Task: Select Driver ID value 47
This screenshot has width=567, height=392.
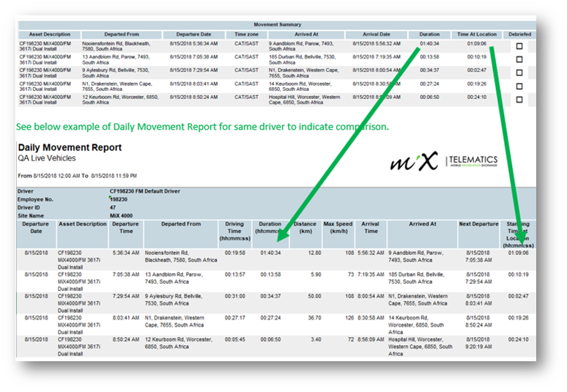Action: (x=113, y=207)
